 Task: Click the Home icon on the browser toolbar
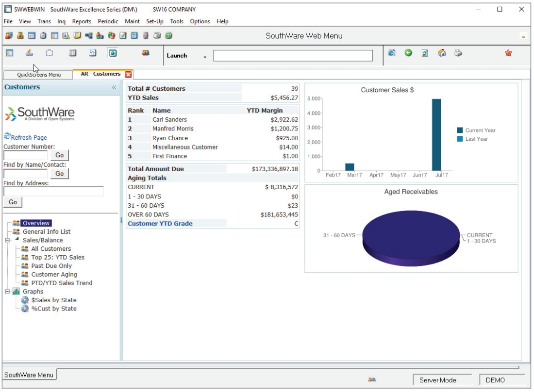[441, 52]
